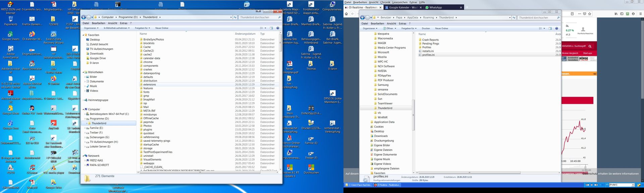Toggle the preview pane icon in the AppData Roaming Explorer window

[550, 28]
